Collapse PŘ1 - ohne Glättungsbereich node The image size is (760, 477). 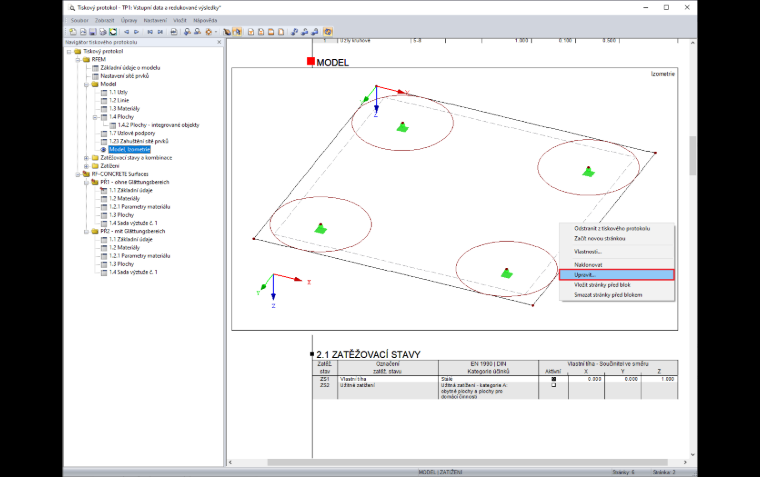tap(86, 182)
